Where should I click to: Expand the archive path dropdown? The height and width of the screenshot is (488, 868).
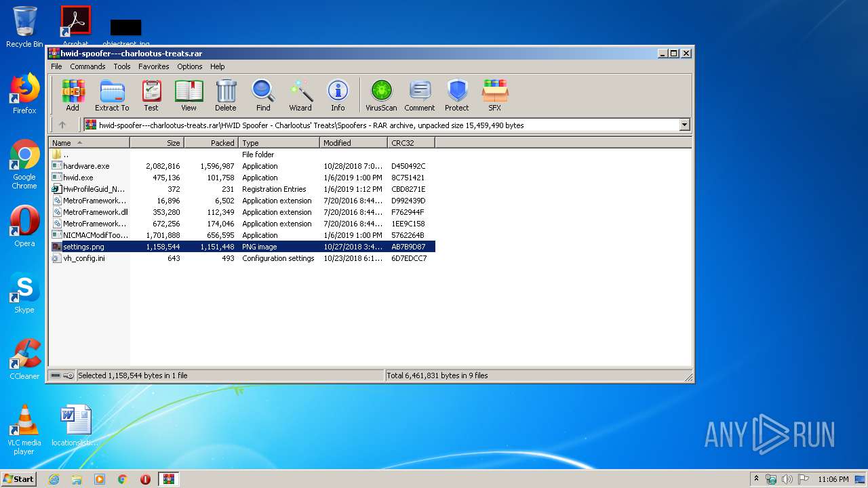(x=684, y=125)
